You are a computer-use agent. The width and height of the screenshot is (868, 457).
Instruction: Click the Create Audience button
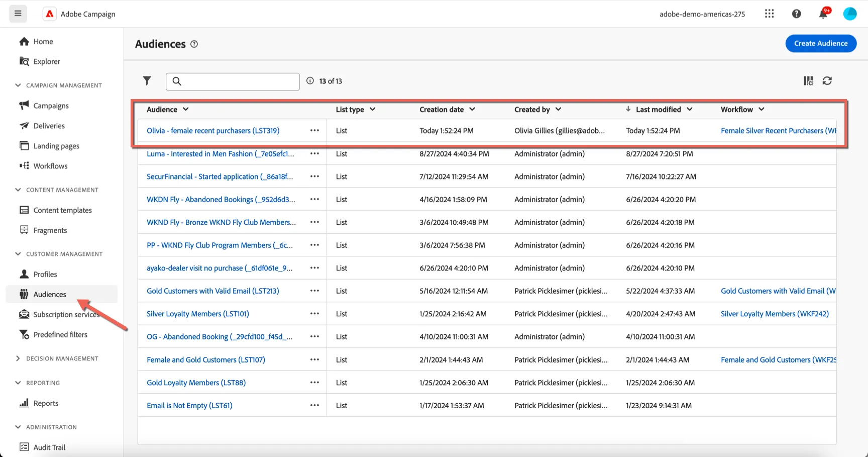click(821, 43)
